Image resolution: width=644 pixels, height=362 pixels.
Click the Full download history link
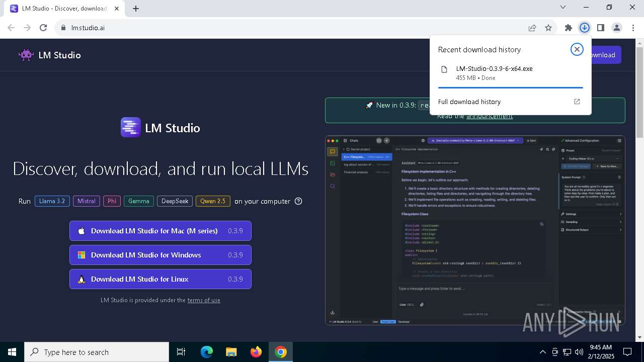pyautogui.click(x=469, y=102)
